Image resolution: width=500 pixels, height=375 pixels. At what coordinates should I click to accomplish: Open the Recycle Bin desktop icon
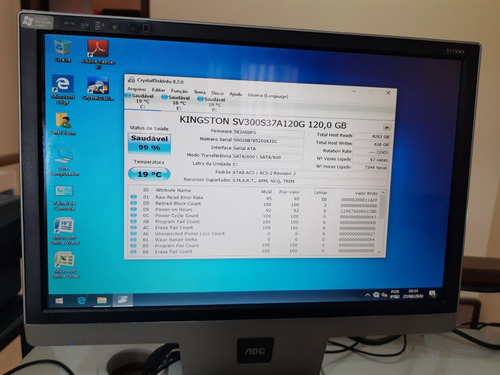63,51
